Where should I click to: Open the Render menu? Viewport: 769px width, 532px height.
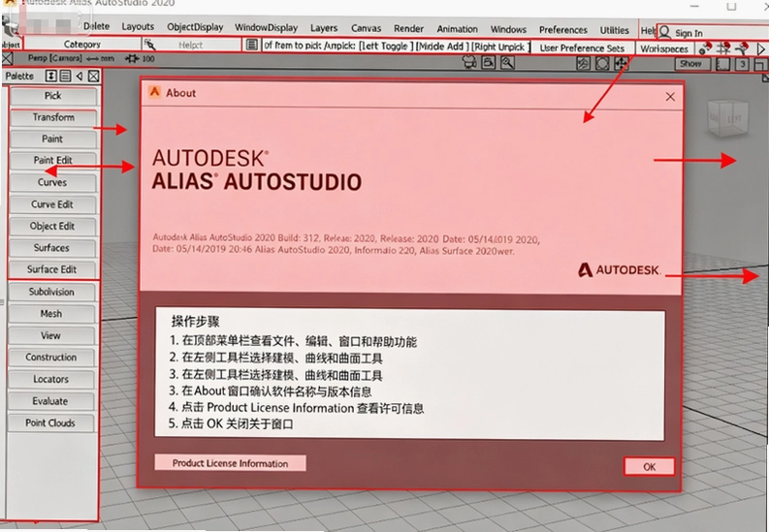click(x=408, y=29)
